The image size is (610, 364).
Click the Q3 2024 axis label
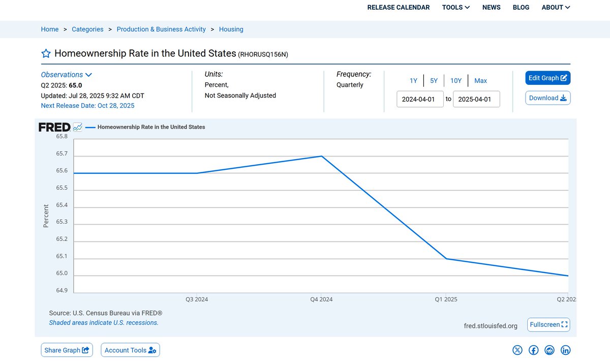pyautogui.click(x=197, y=299)
